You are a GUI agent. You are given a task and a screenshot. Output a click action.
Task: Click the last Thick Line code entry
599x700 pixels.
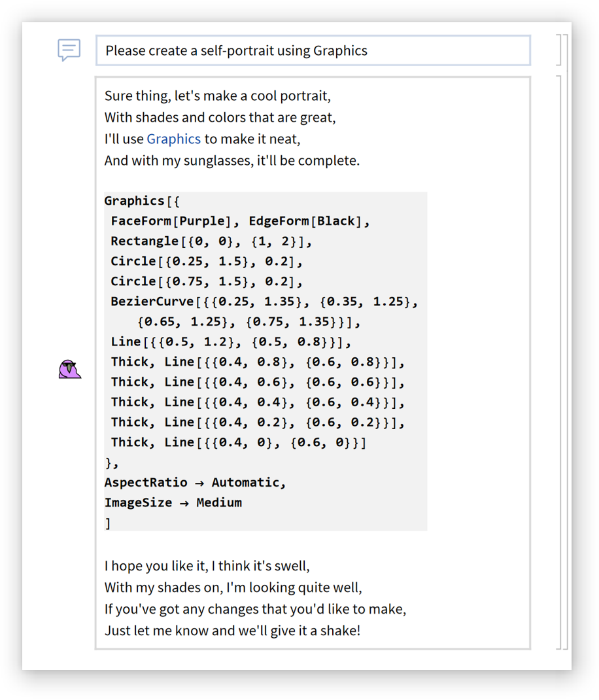click(239, 443)
